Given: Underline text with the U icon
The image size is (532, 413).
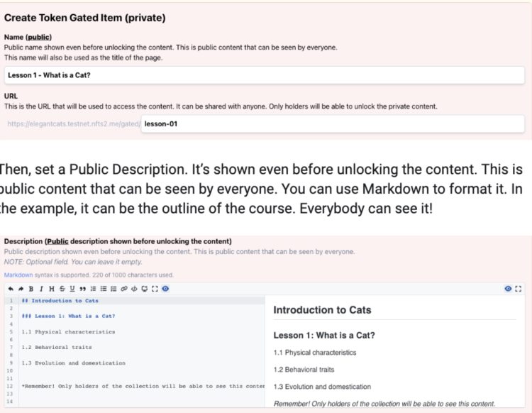Looking at the screenshot, I should pyautogui.click(x=72, y=289).
